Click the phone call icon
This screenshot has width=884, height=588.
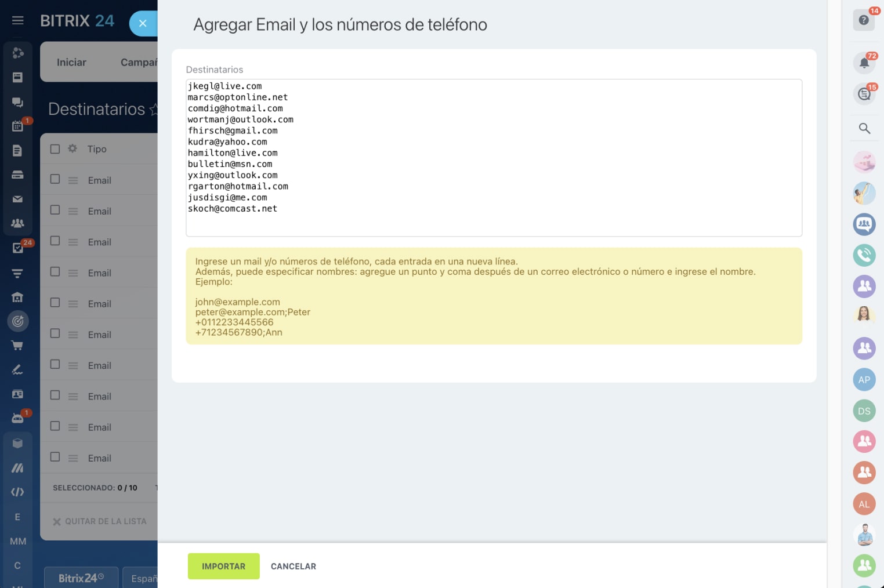pyautogui.click(x=864, y=255)
